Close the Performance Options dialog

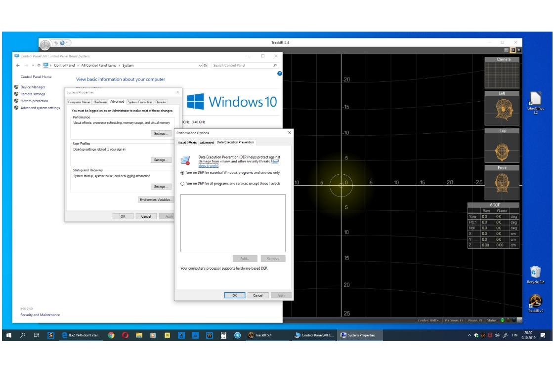pyautogui.click(x=289, y=133)
